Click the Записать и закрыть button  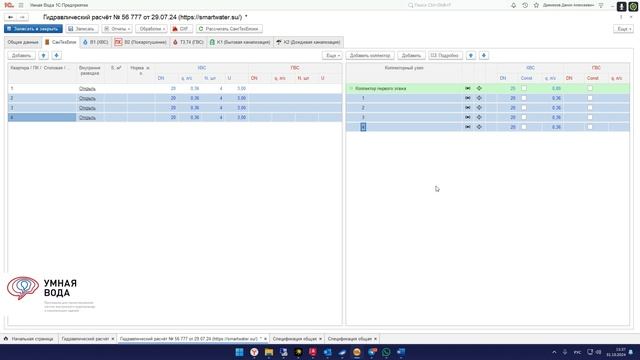33,29
